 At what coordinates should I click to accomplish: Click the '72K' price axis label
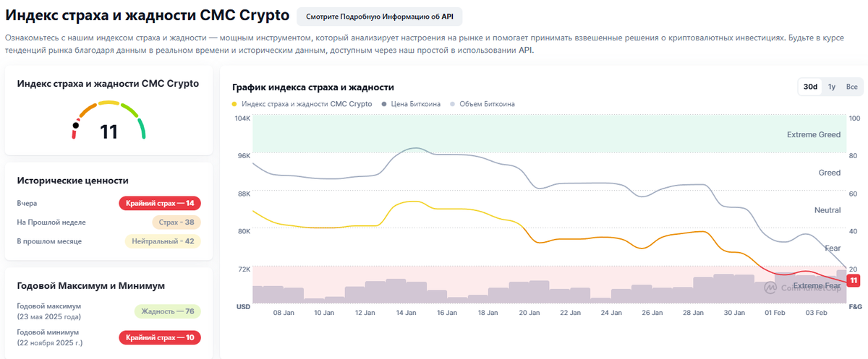[x=244, y=269]
